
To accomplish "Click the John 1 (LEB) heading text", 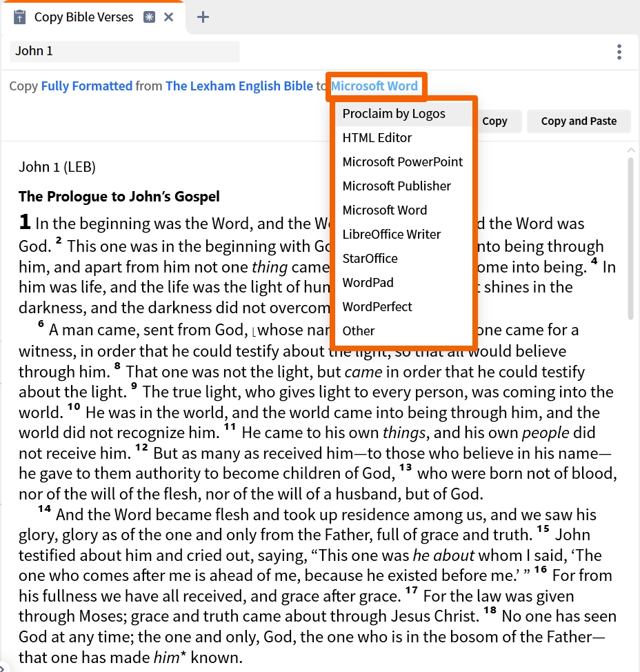I will [x=57, y=167].
